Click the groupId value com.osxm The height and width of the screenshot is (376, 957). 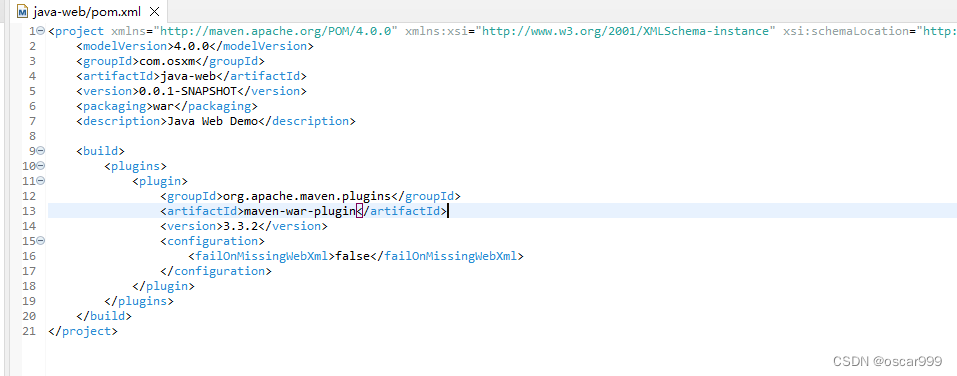167,61
